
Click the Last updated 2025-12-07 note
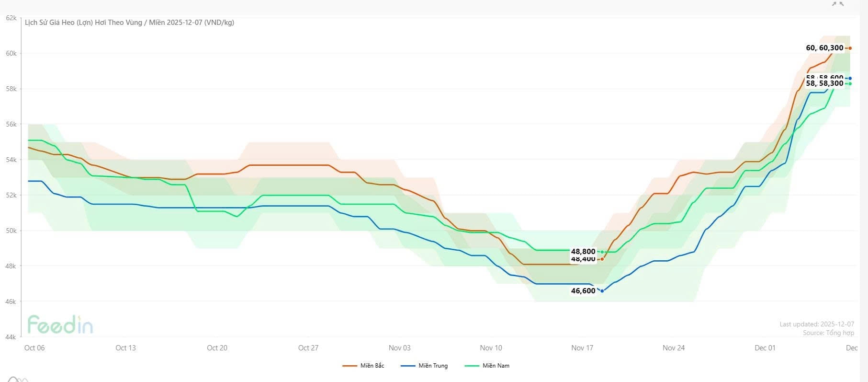pyautogui.click(x=817, y=324)
